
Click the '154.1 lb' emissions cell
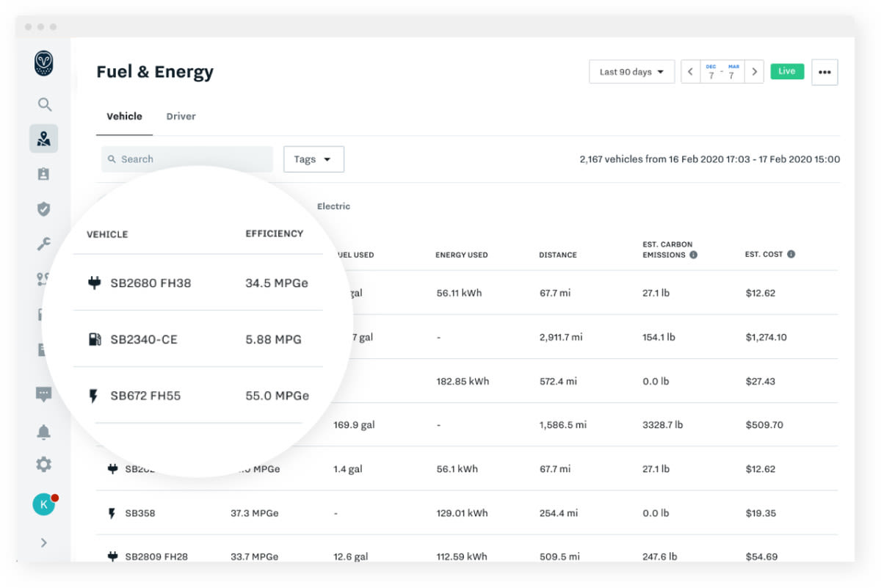[x=659, y=337]
